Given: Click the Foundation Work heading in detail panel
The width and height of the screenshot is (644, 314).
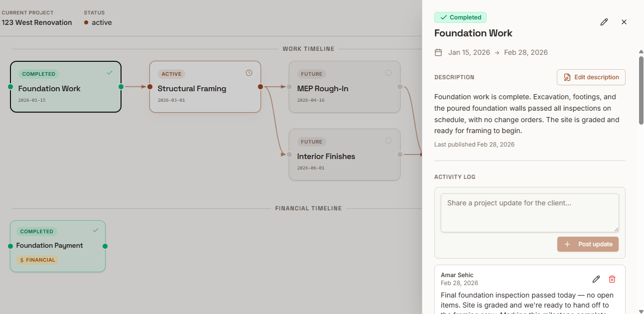Looking at the screenshot, I should (473, 33).
